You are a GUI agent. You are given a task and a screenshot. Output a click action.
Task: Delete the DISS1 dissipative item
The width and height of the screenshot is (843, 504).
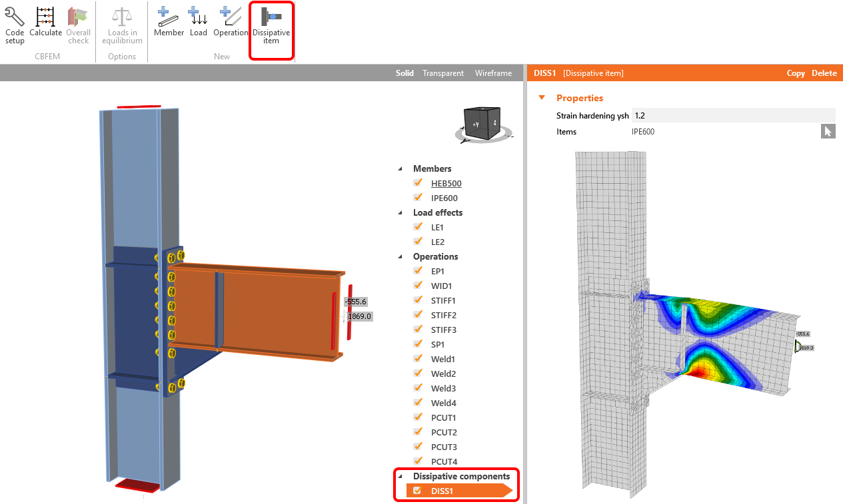point(824,73)
